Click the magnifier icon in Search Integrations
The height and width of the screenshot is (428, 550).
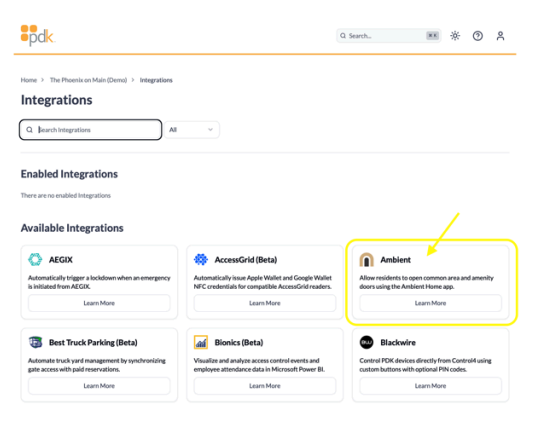[x=30, y=130]
